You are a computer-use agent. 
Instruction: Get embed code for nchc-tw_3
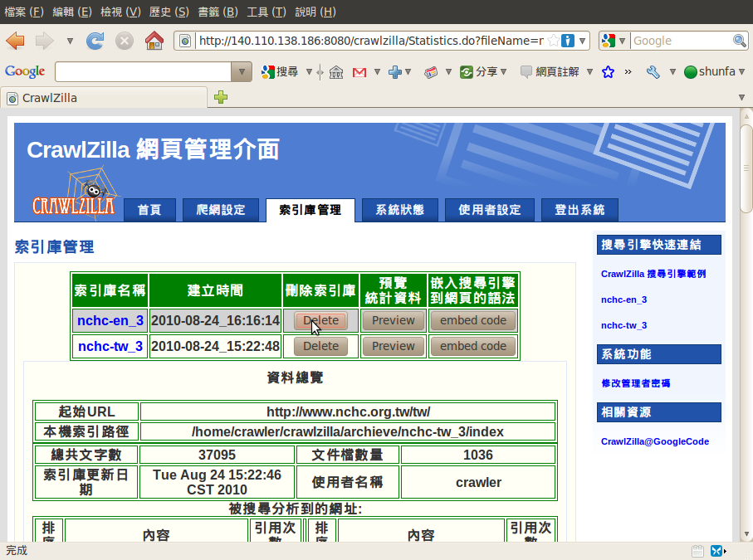click(x=473, y=346)
